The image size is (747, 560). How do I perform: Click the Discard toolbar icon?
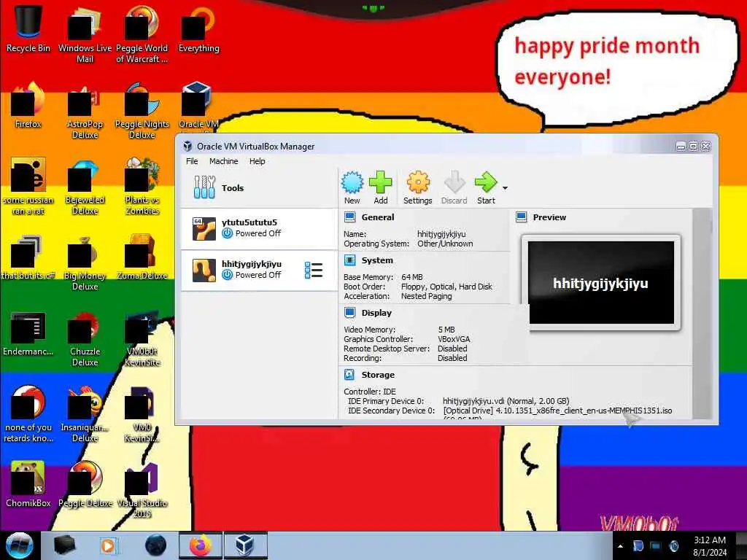454,187
